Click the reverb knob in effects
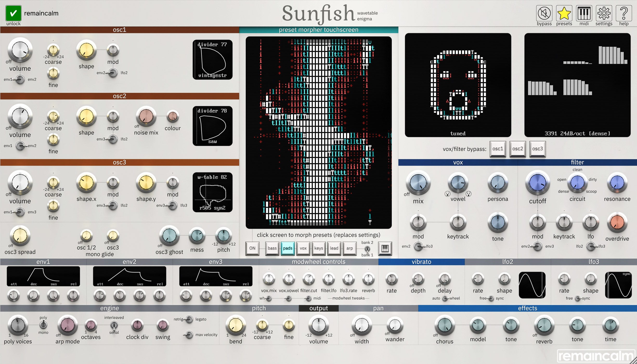The height and width of the screenshot is (364, 637). pos(544,325)
